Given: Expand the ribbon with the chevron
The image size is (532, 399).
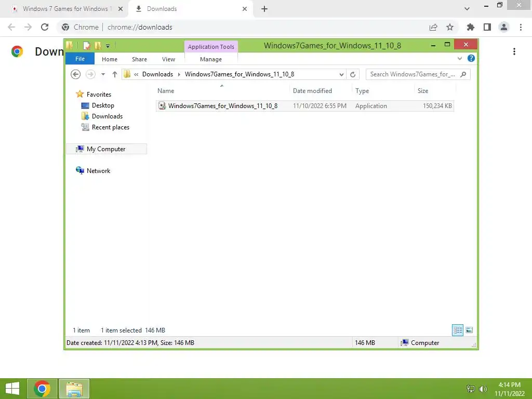Looking at the screenshot, I should [x=459, y=58].
